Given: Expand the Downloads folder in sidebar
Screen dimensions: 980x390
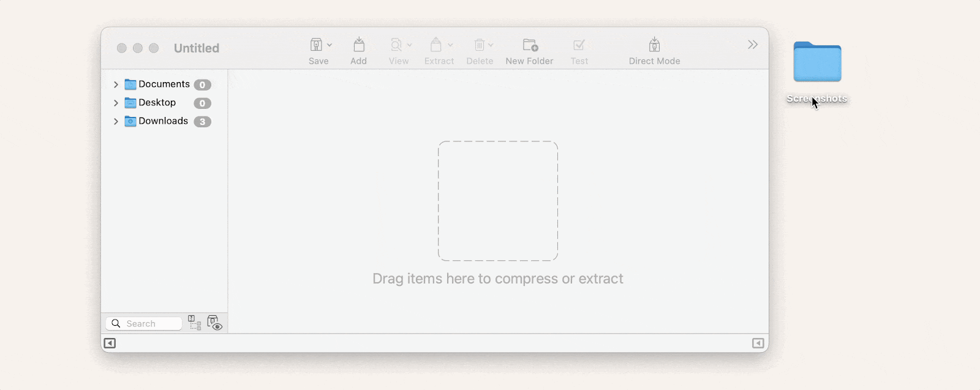Looking at the screenshot, I should pyautogui.click(x=116, y=121).
